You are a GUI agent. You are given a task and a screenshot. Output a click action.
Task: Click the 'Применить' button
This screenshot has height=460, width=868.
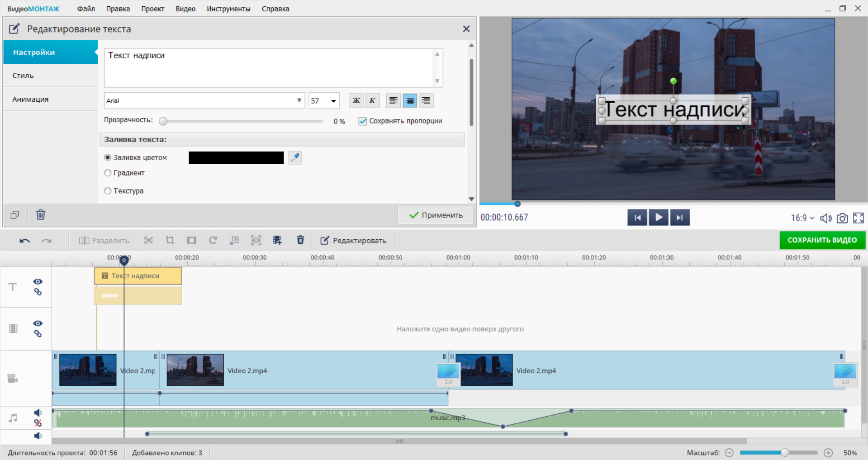[436, 215]
